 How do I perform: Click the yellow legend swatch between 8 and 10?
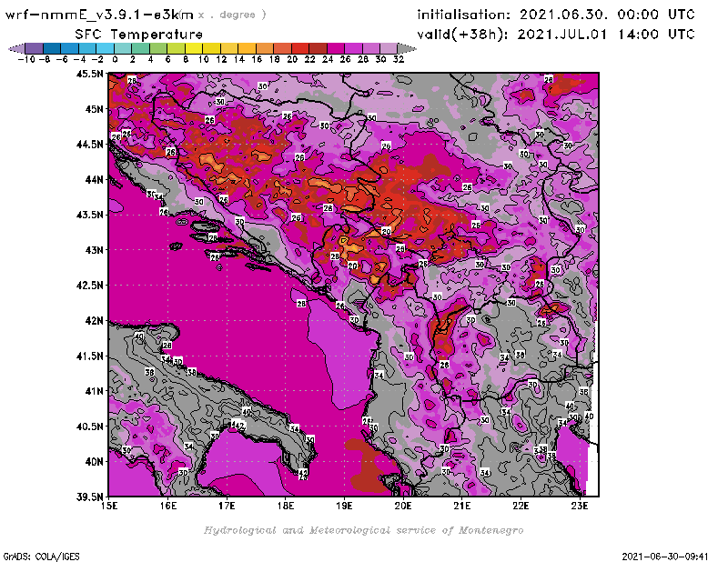(x=194, y=48)
